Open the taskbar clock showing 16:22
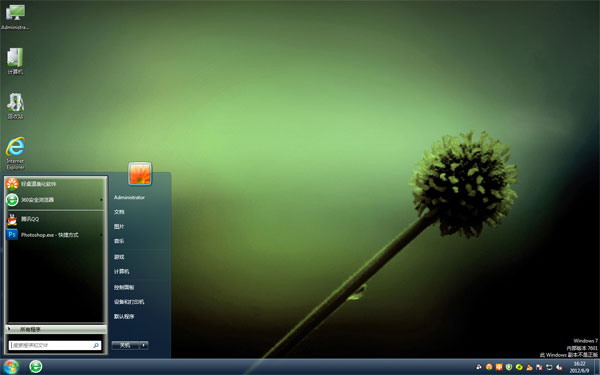This screenshot has height=375, width=600. click(579, 367)
